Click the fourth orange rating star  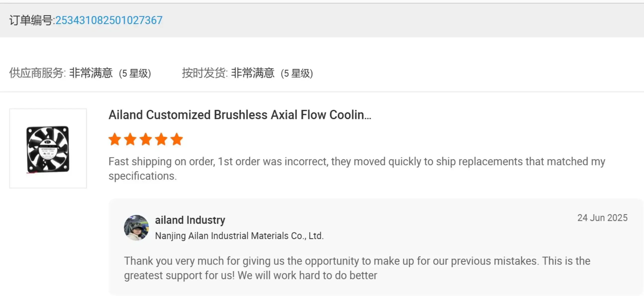[x=161, y=139]
